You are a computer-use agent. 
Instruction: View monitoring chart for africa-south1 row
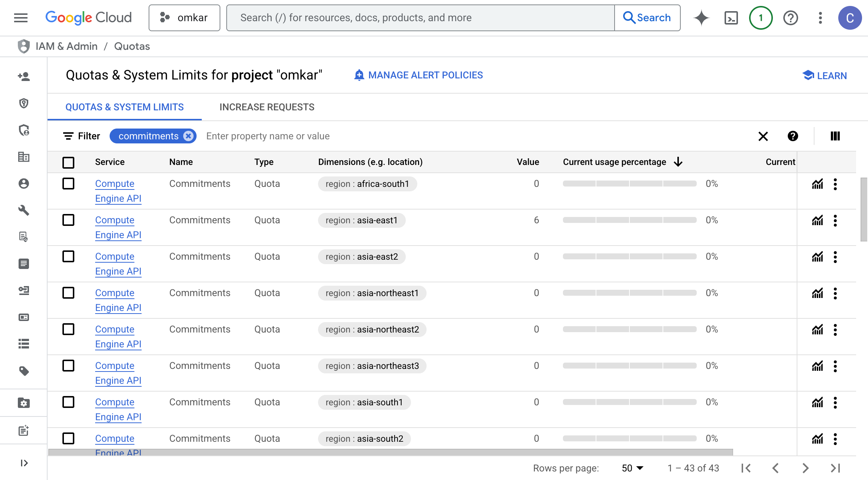pos(817,184)
